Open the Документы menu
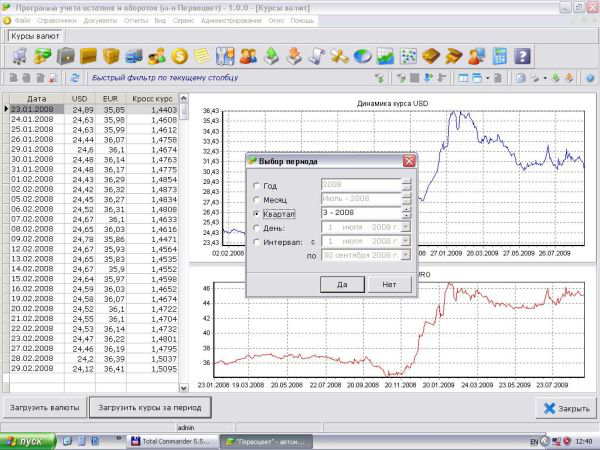 [x=100, y=21]
